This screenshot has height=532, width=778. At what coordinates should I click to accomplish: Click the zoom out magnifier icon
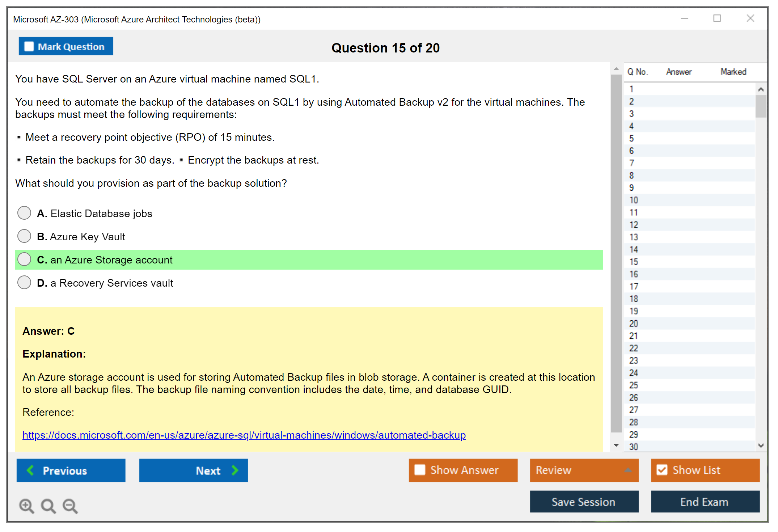tap(70, 506)
